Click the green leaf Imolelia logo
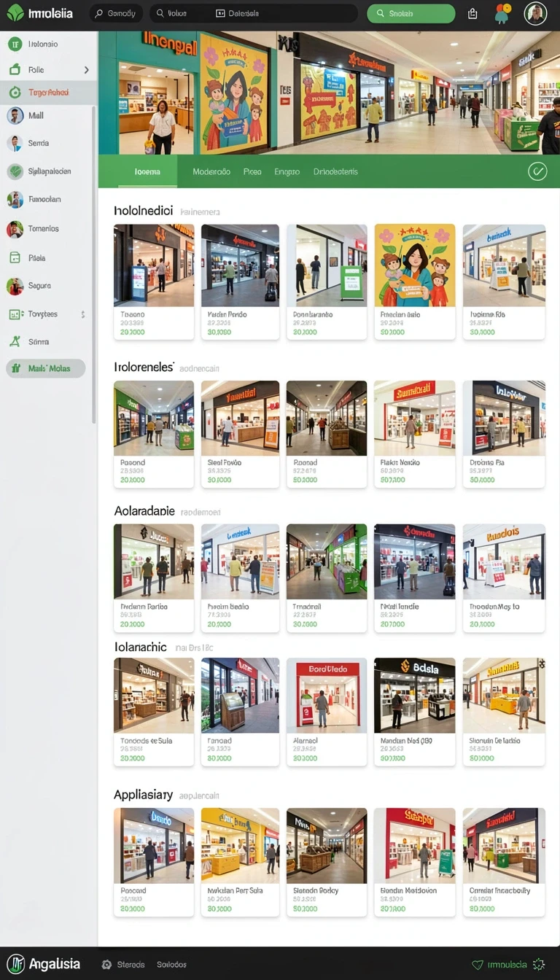560x980 pixels. 15,12
